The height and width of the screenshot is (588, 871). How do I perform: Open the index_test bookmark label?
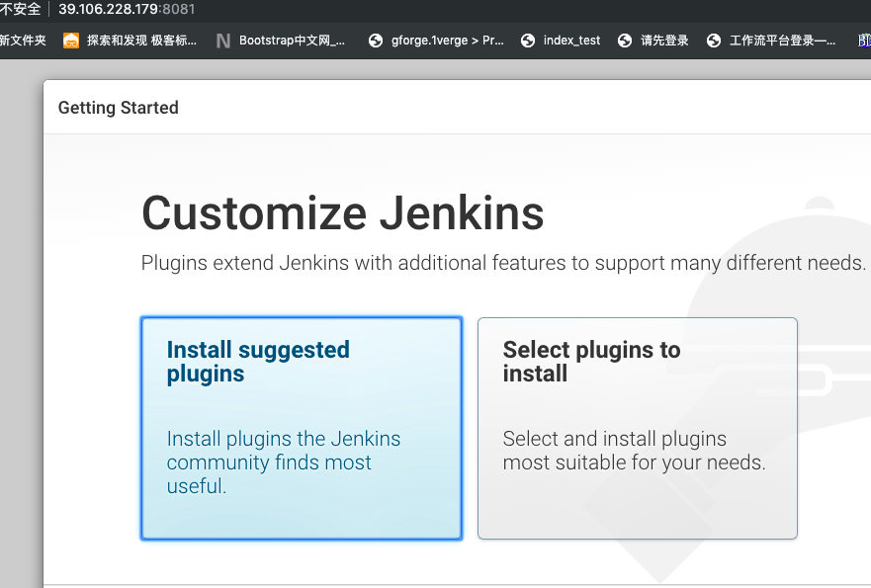[x=571, y=41]
